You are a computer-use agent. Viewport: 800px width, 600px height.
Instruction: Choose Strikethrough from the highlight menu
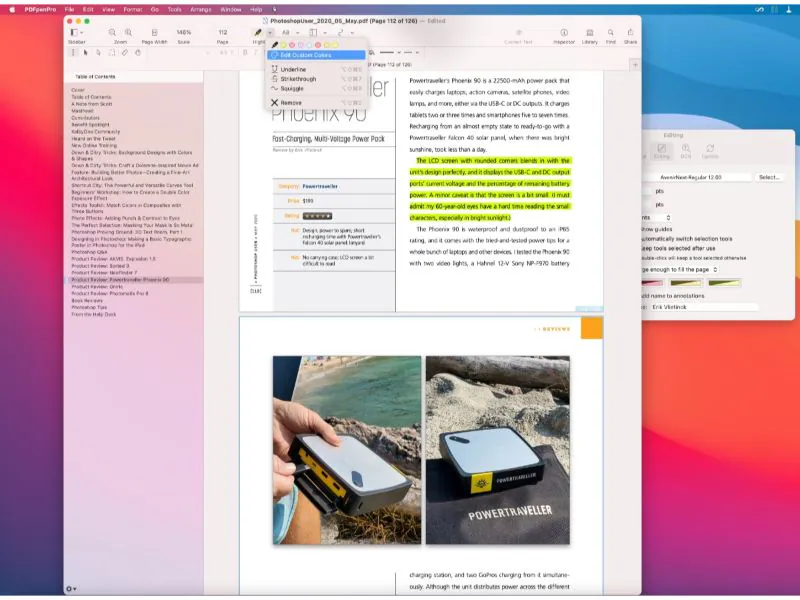point(316,79)
